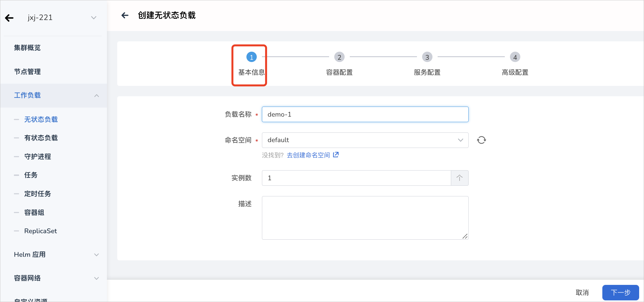Click the 描述 textarea resize handle
This screenshot has width=644, height=302.
(x=465, y=236)
